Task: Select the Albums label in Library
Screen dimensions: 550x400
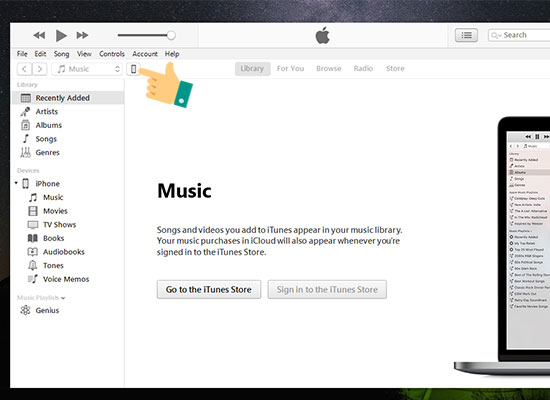Action: click(x=49, y=125)
